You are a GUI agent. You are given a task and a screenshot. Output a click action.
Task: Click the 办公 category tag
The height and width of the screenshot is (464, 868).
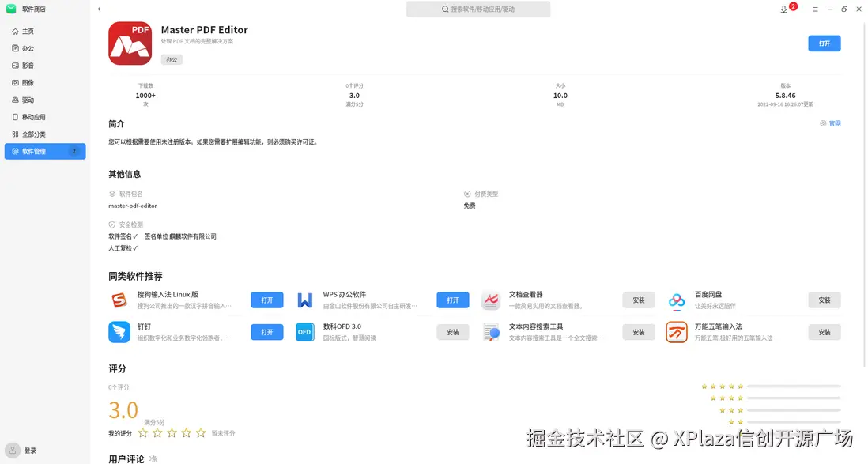click(x=172, y=60)
